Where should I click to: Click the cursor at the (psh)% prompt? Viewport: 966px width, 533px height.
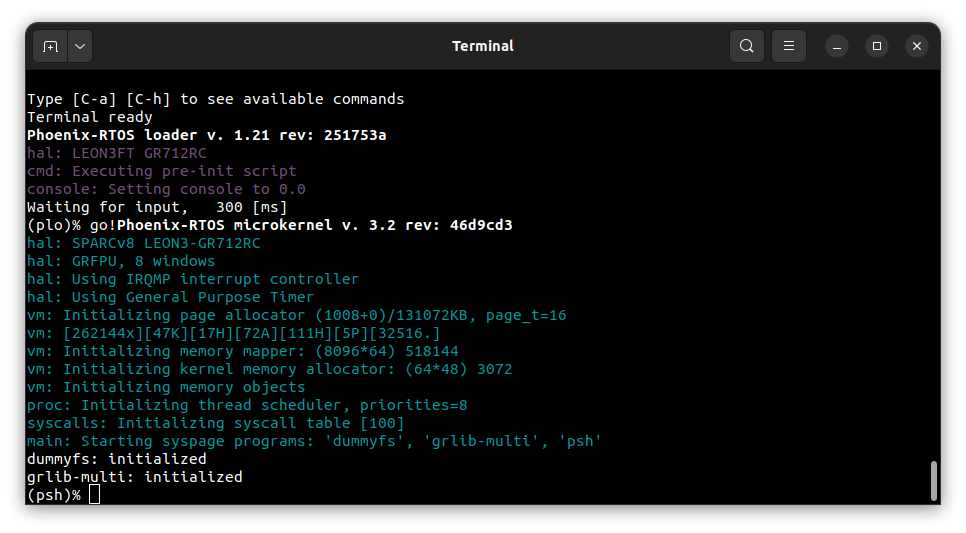94,494
